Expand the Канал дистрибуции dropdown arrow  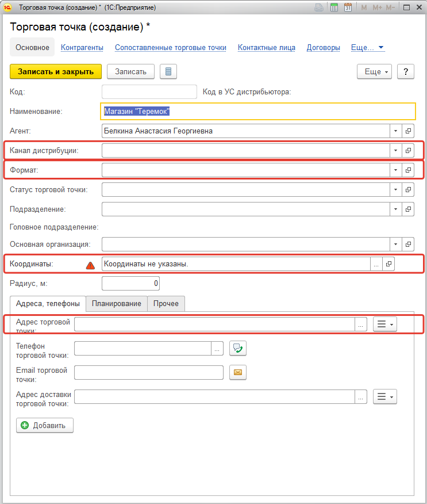coord(396,150)
